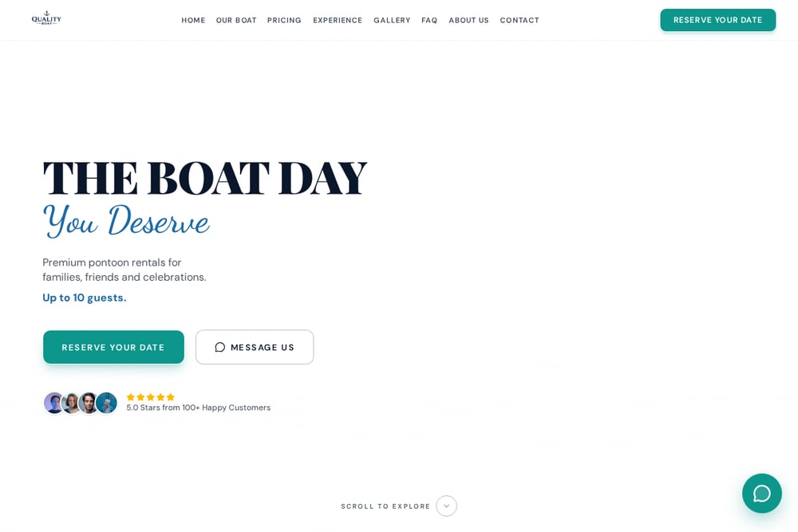Click the five gold star rating
Image resolution: width=798 pixels, height=532 pixels.
150,396
